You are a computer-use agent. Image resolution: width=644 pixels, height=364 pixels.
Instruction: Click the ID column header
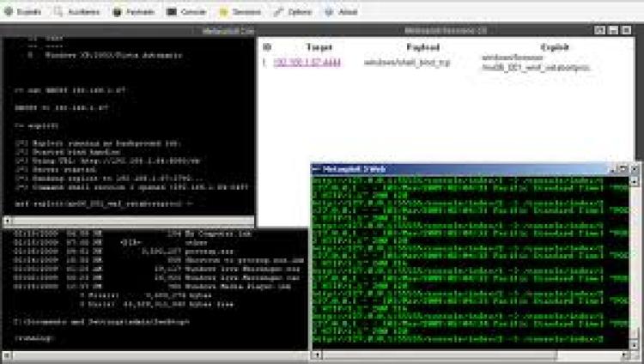pyautogui.click(x=267, y=46)
